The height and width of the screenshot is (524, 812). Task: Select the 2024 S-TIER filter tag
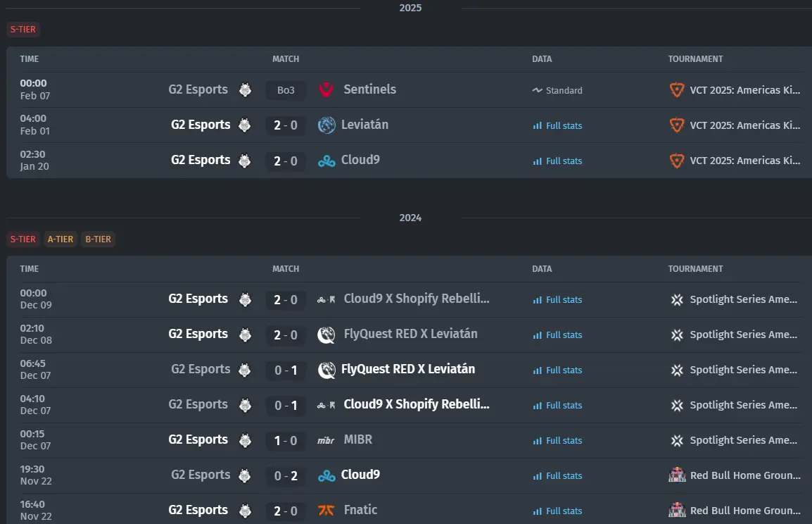(x=23, y=239)
